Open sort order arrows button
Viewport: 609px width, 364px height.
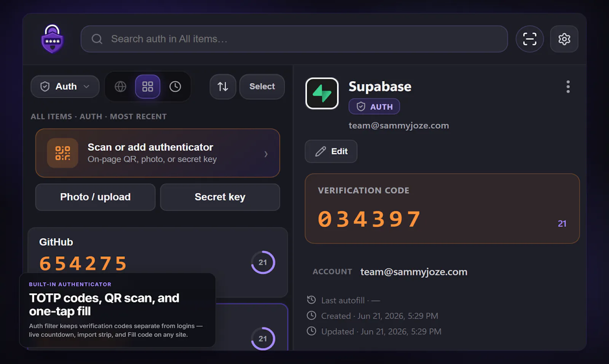tap(223, 86)
